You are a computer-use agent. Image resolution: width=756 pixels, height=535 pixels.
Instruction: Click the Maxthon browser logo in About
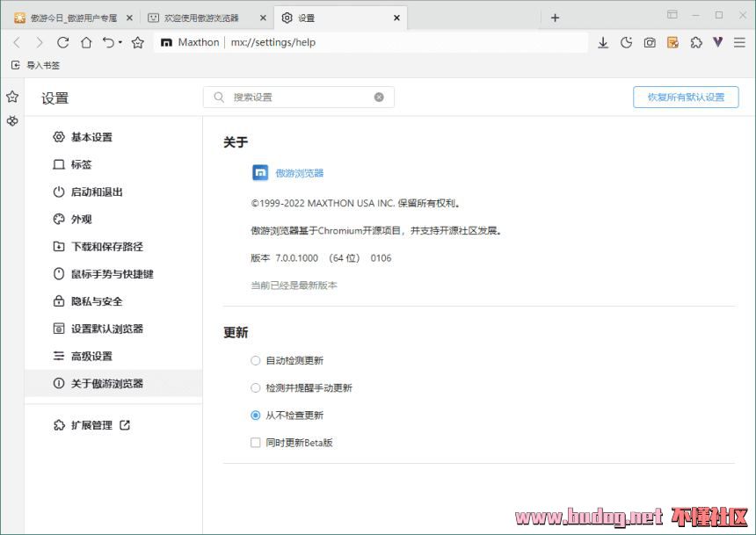point(260,172)
